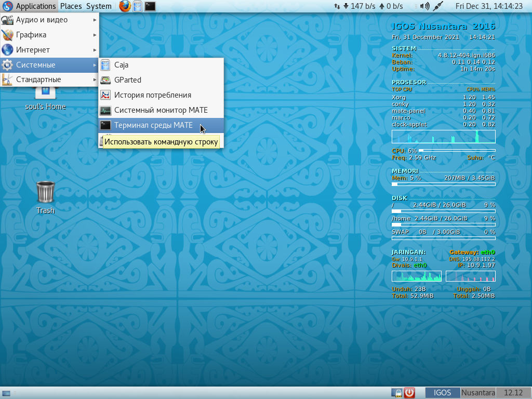
Task: Open Системный монитор MATE
Action: point(161,110)
